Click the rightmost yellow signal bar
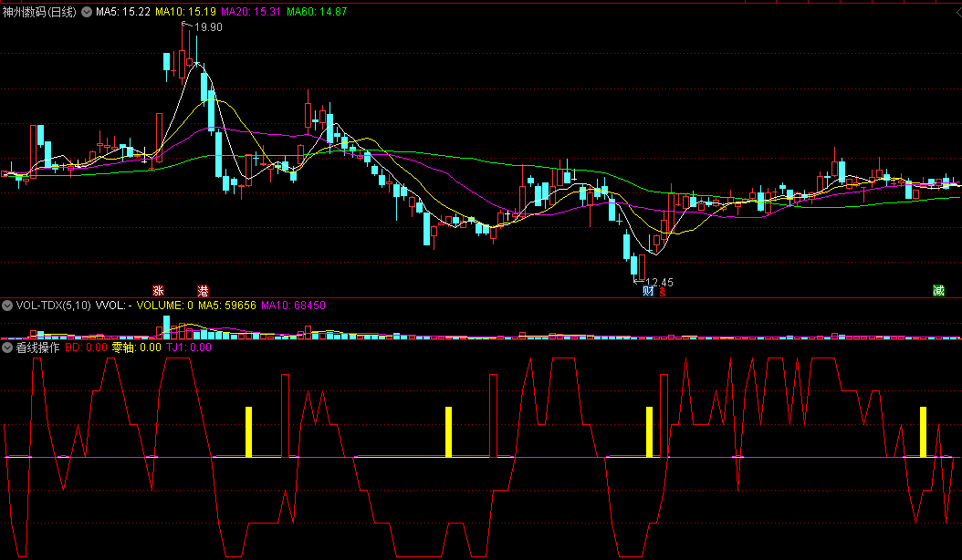Screen dimensions: 962x560 (x=924, y=431)
